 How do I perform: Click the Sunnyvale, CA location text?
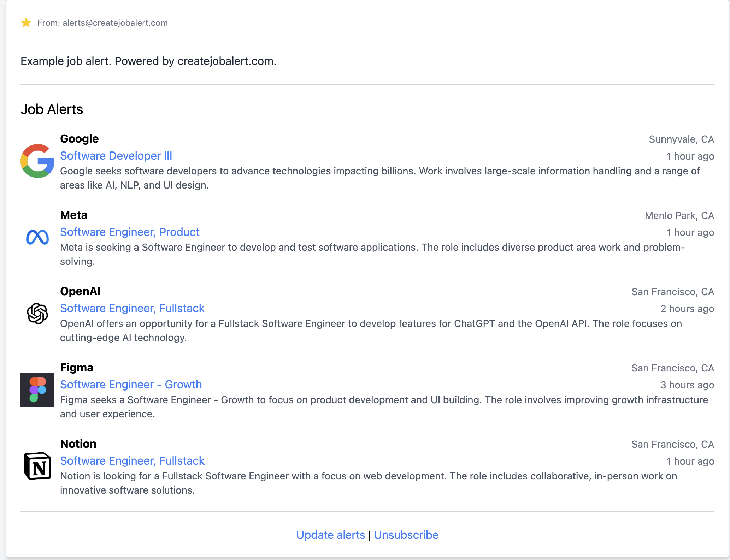click(x=681, y=139)
